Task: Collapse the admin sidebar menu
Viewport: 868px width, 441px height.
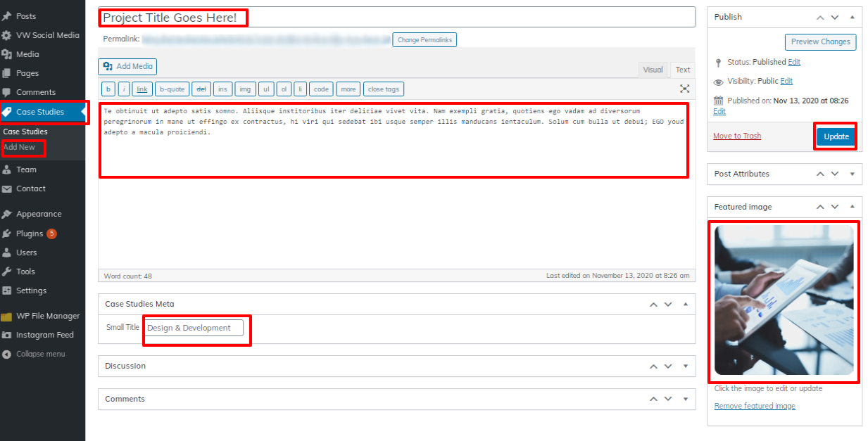Action: (40, 354)
